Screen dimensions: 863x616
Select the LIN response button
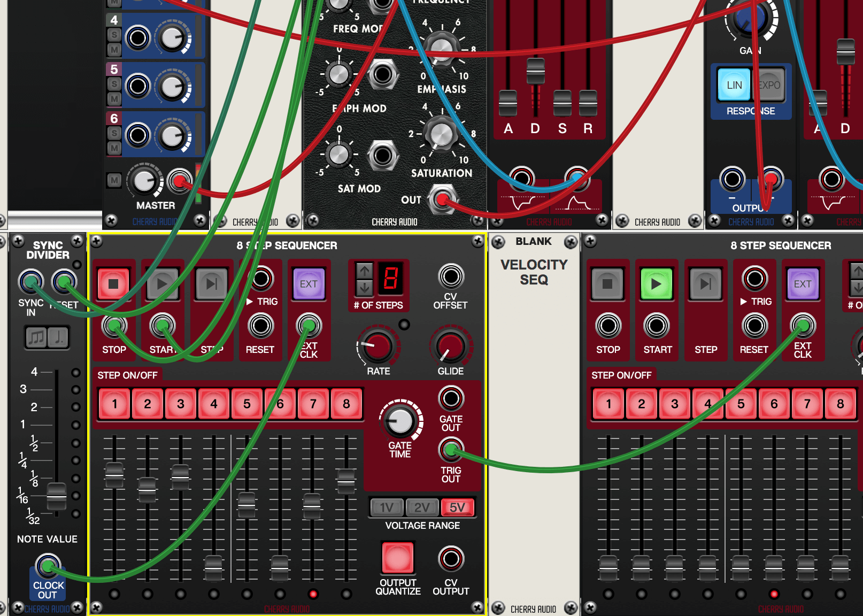coord(734,85)
